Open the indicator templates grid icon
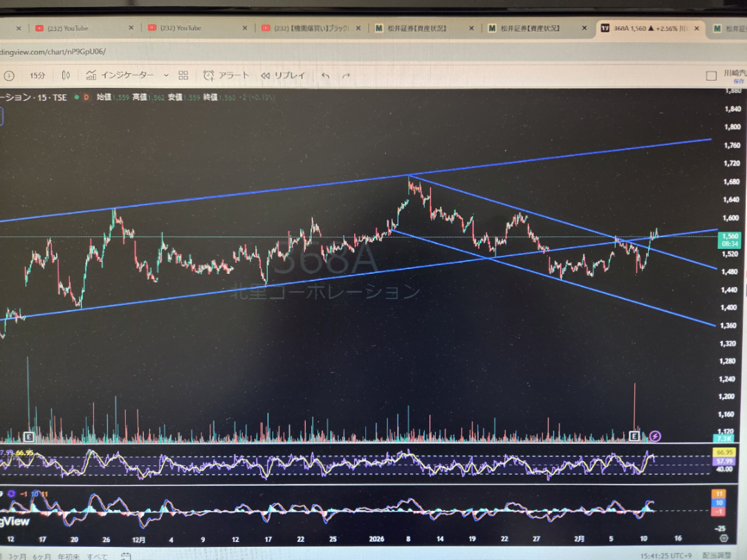The height and width of the screenshot is (560, 747). (183, 75)
